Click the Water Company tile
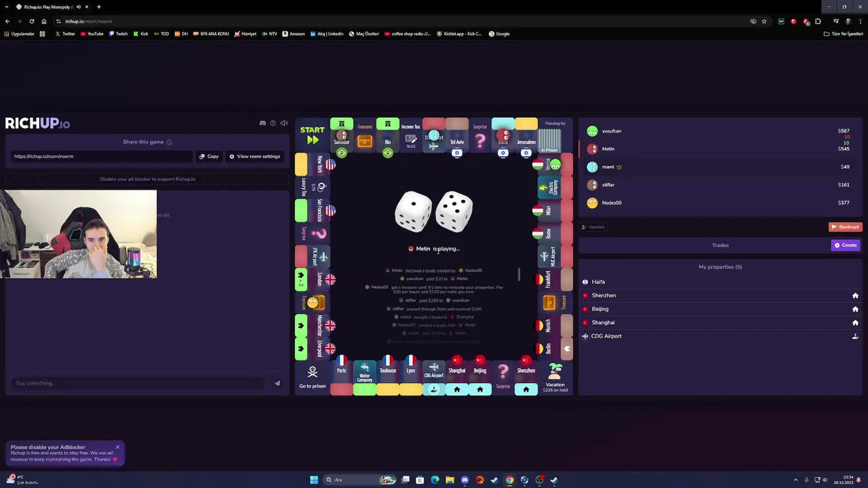Screen dimensions: 868x488 (x=365, y=378)
